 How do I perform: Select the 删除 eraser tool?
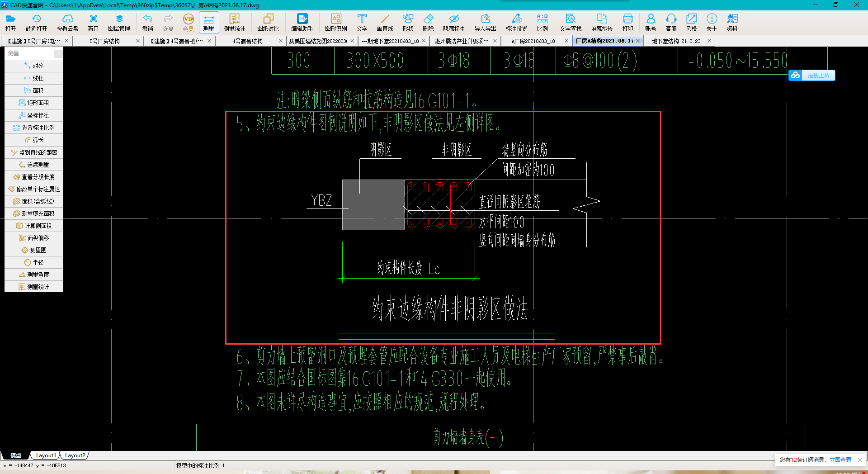pos(428,22)
